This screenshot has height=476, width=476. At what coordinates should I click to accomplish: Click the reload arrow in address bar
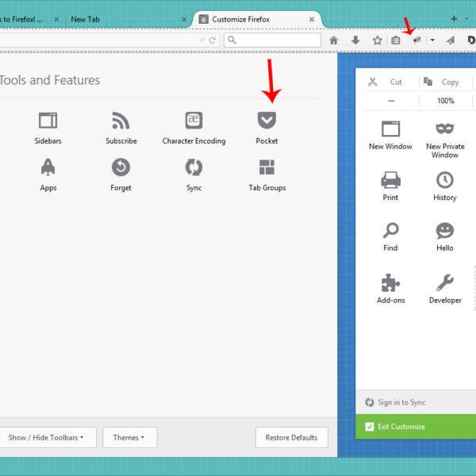[213, 40]
